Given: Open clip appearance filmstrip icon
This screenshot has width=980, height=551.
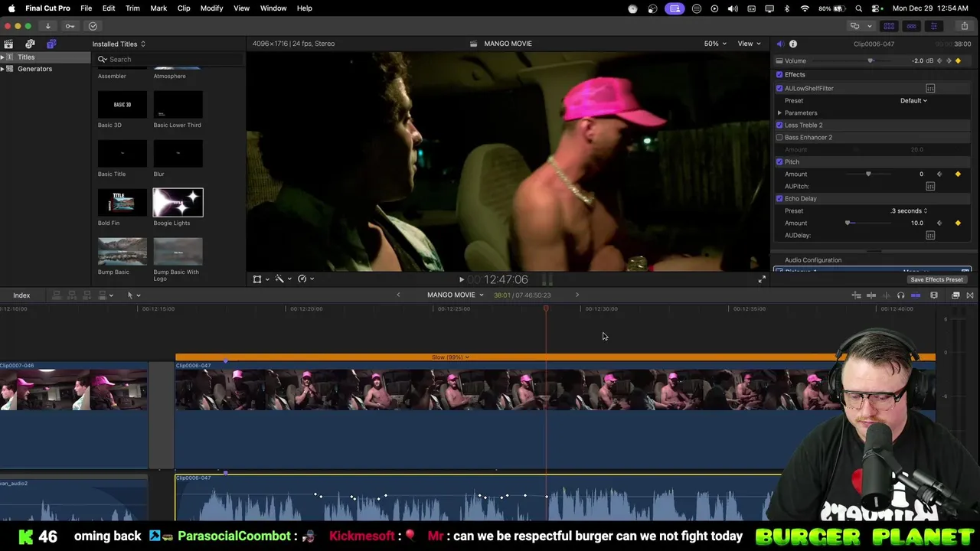Looking at the screenshot, I should (x=934, y=295).
